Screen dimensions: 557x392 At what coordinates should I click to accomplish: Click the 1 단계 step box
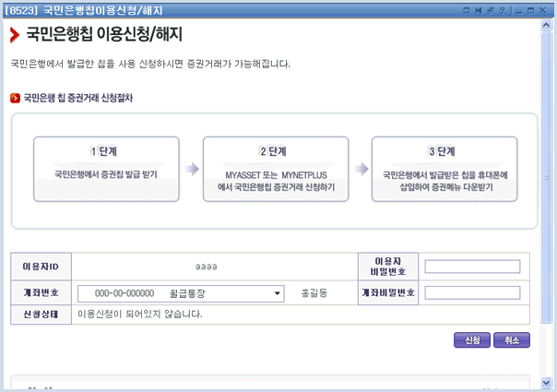(x=106, y=169)
